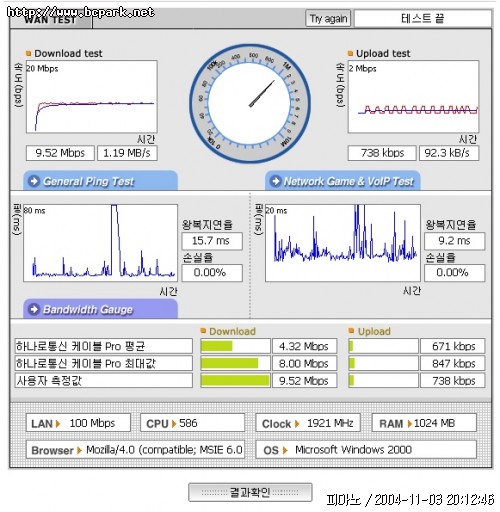Click the 671 kbps value cell
Image resolution: width=500 pixels, height=512 pixels.
tap(453, 346)
